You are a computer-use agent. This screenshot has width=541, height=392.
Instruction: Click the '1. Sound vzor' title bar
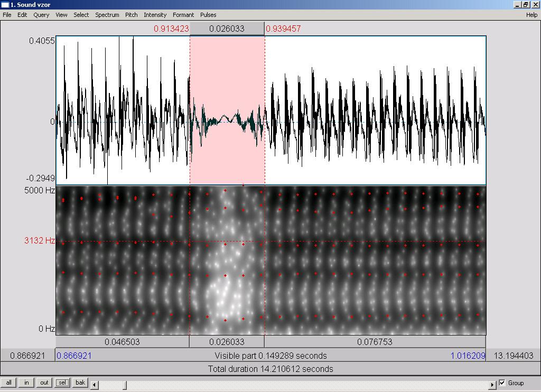coord(270,4)
